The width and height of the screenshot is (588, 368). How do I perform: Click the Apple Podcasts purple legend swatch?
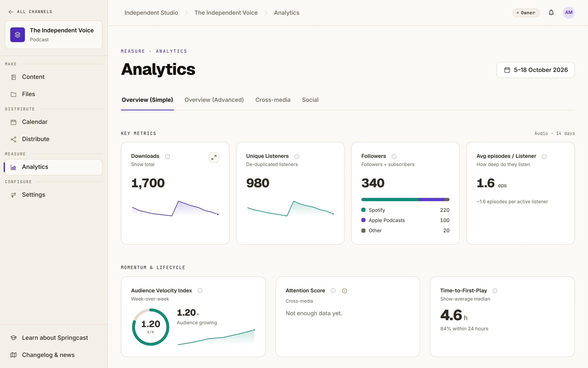363,220
